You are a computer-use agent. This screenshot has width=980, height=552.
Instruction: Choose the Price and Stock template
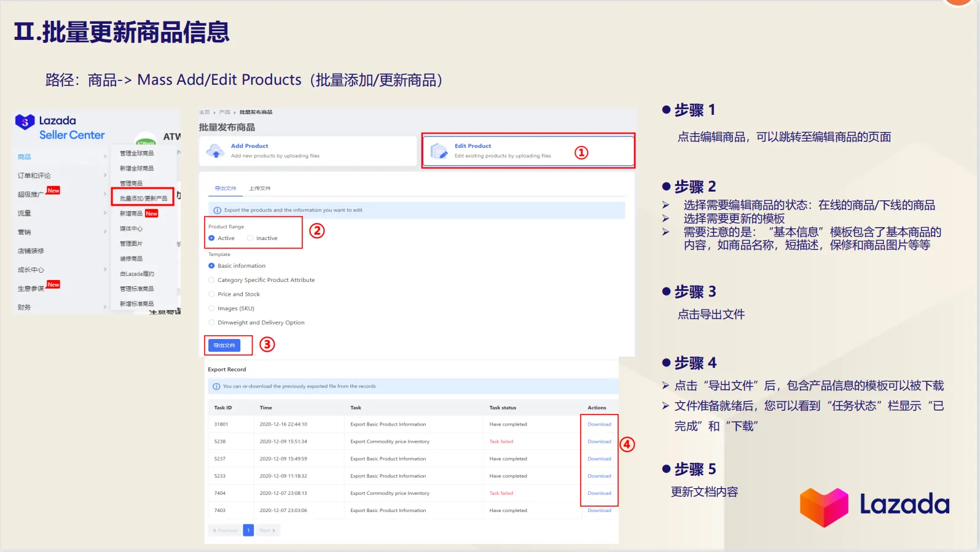211,294
